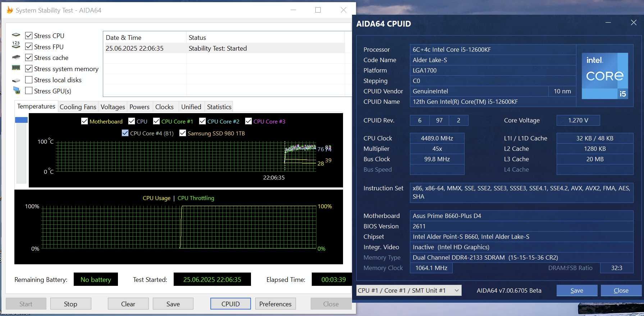
Task: Click the LGA1700 platform value
Action: tap(493, 70)
